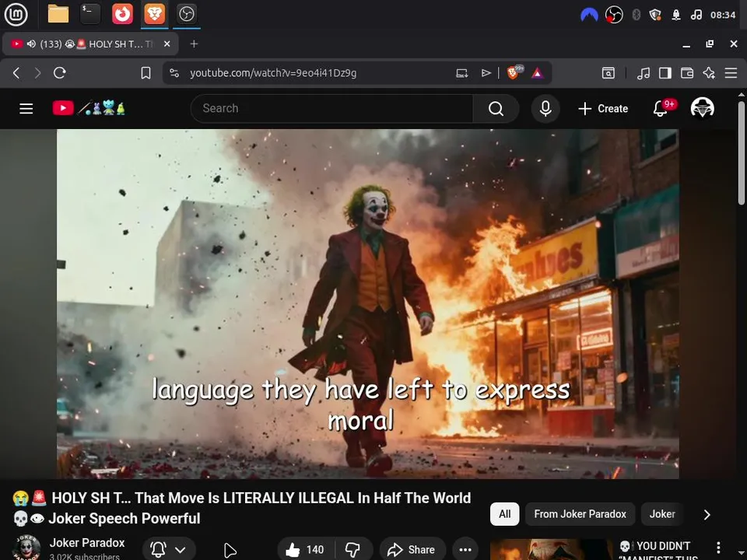Share this video
Image resolution: width=747 pixels, height=560 pixels.
point(412,550)
